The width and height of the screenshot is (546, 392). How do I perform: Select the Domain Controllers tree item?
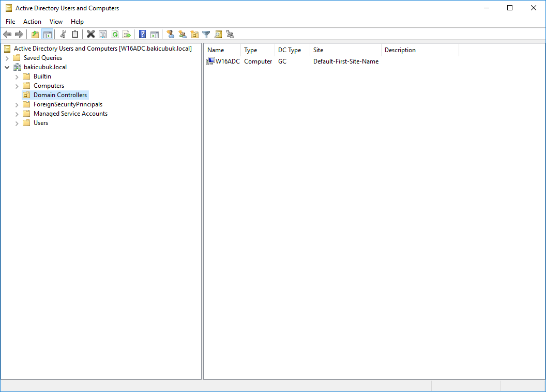click(60, 95)
